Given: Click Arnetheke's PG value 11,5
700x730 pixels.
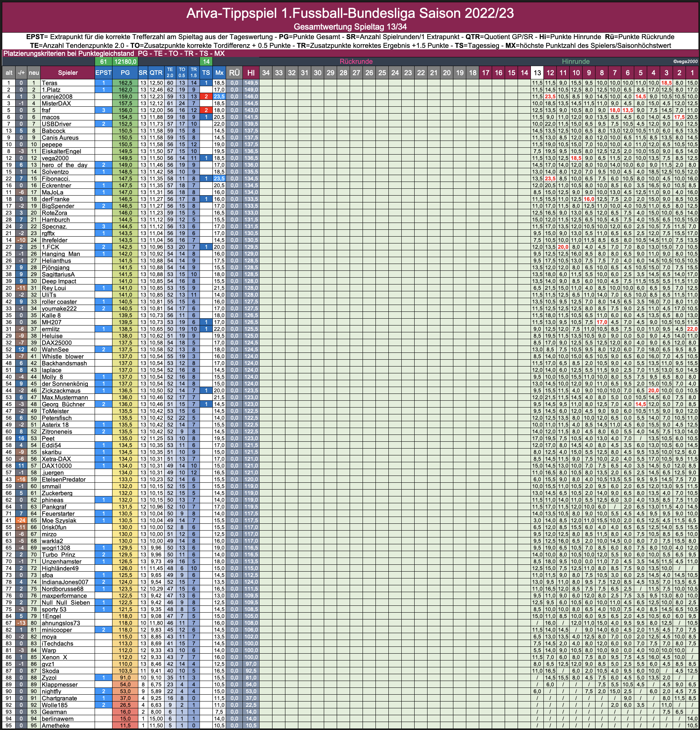Looking at the screenshot, I should pos(125,725).
